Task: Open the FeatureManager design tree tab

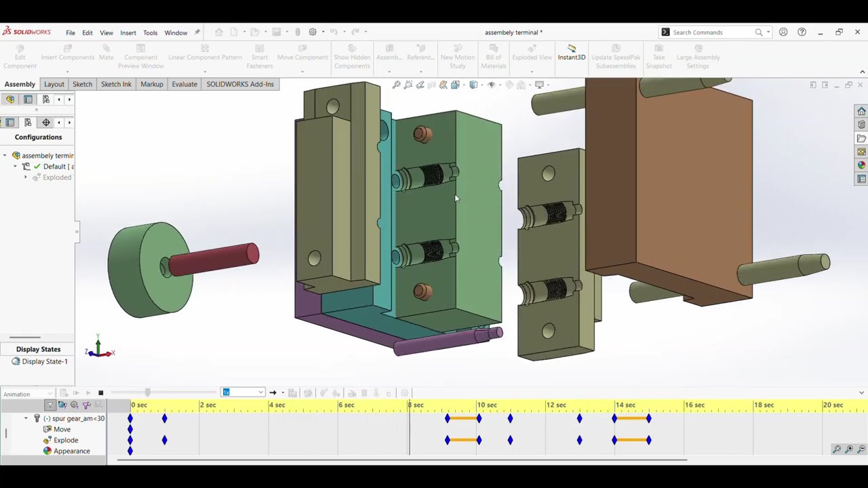Action: [x=10, y=100]
